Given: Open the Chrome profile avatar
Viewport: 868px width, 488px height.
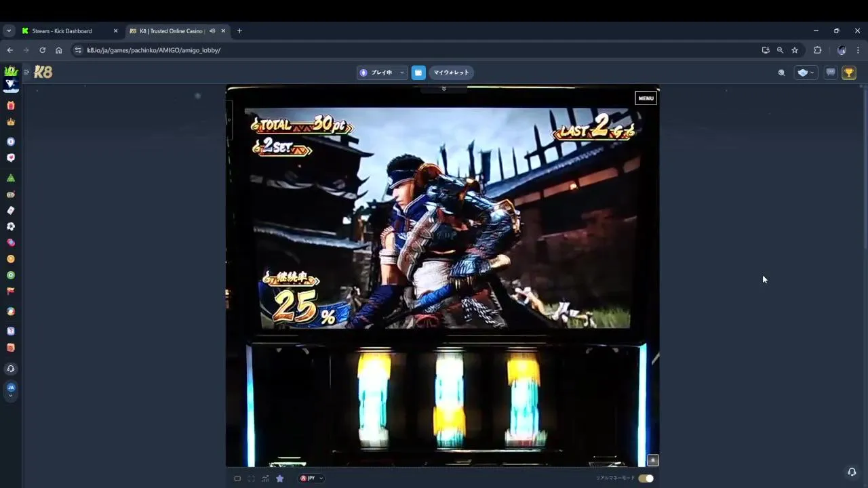Looking at the screenshot, I should tap(842, 50).
